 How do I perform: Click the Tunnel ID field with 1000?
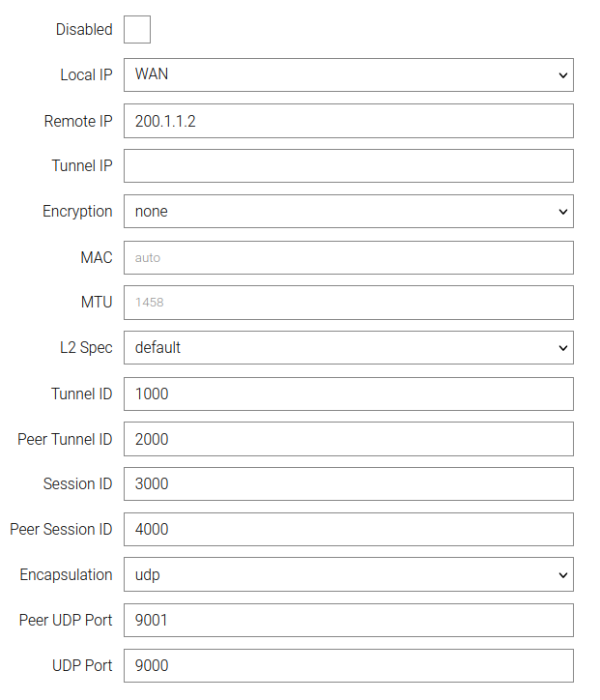point(348,394)
